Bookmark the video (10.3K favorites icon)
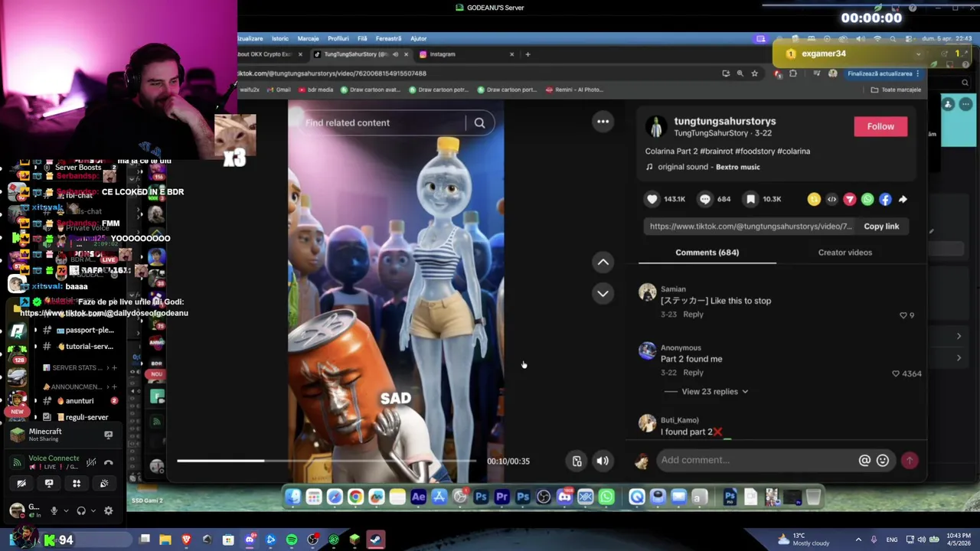This screenshot has height=551, width=980. click(x=751, y=199)
